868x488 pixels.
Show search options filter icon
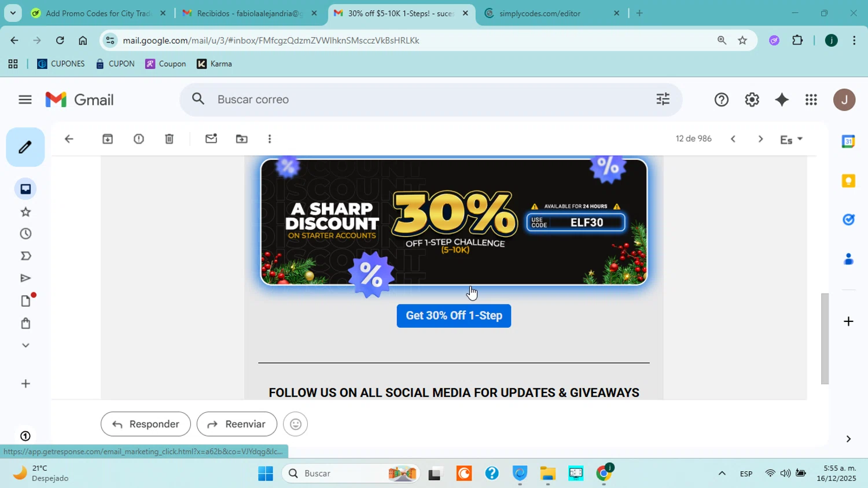click(663, 100)
